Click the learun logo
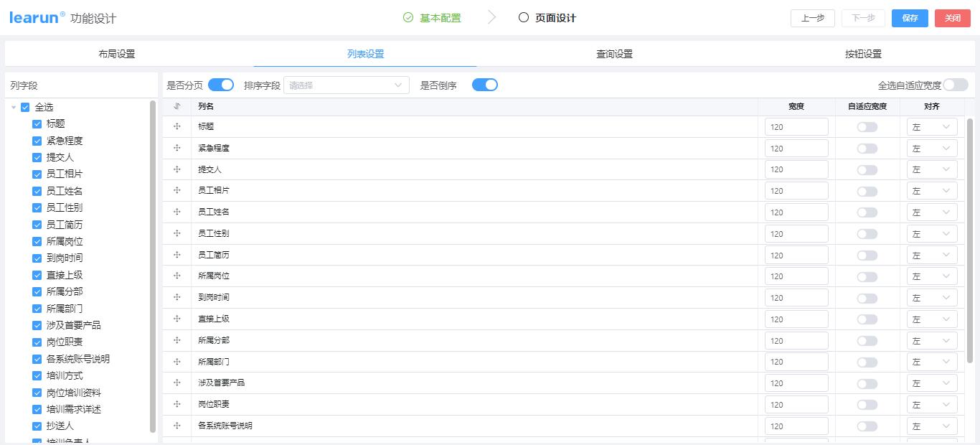Screen dimensions: 980x445 tap(34, 17)
